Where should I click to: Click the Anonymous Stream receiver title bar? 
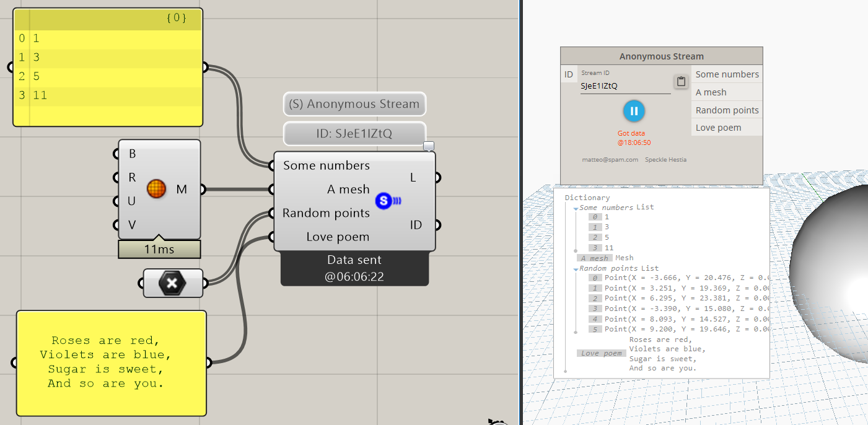coord(662,56)
